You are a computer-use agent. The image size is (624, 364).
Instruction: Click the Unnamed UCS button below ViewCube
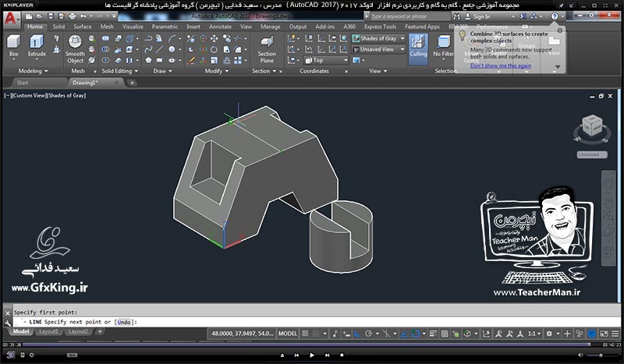(x=592, y=154)
